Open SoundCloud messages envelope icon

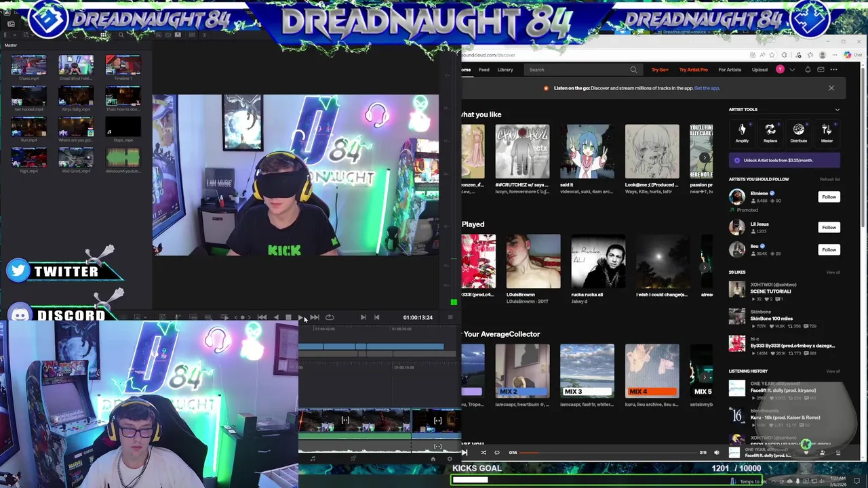[821, 69]
